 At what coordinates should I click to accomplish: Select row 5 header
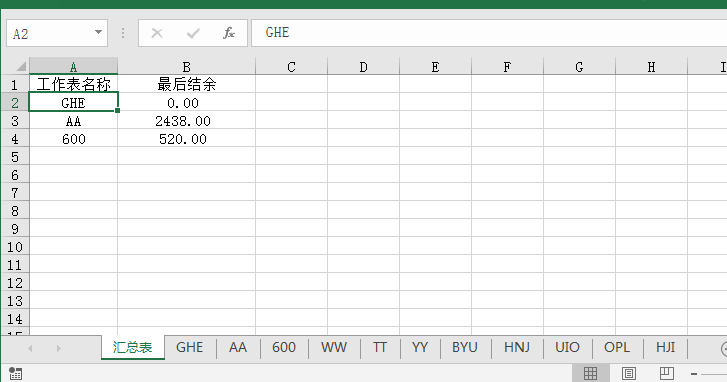pos(15,157)
